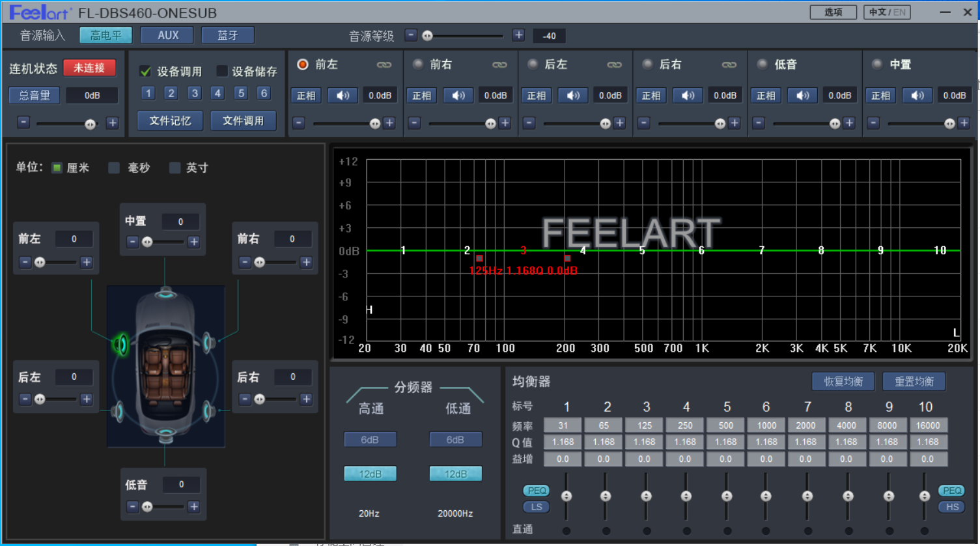Click the 文件调用 button
This screenshot has width=980, height=546.
pyautogui.click(x=243, y=121)
